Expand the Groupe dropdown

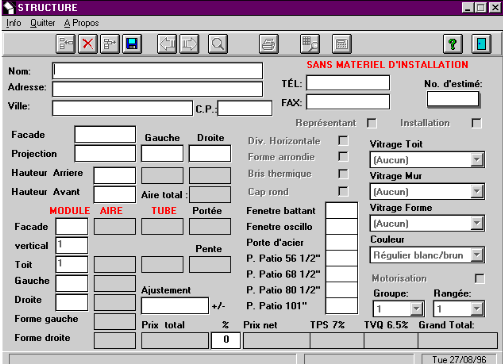(x=416, y=309)
